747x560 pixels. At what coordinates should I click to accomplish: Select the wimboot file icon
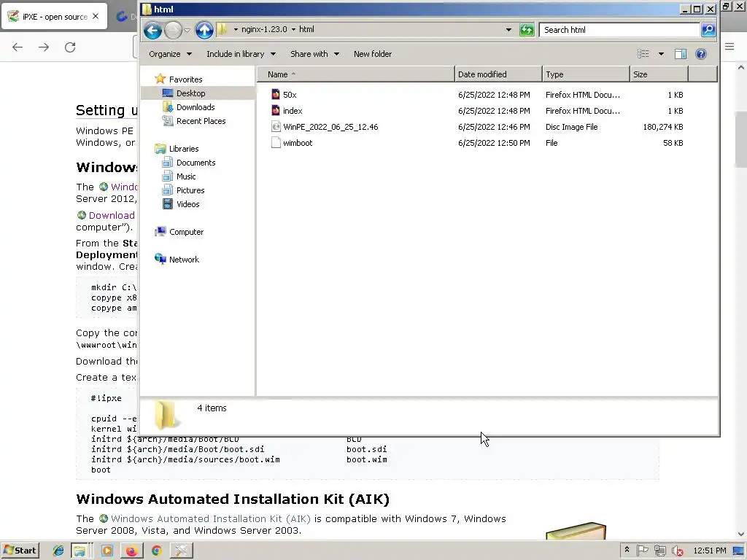(276, 142)
